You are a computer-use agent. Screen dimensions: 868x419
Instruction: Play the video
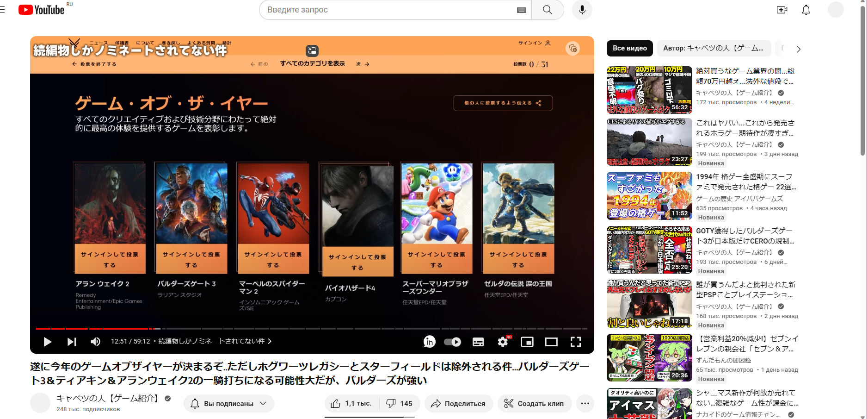(x=47, y=342)
